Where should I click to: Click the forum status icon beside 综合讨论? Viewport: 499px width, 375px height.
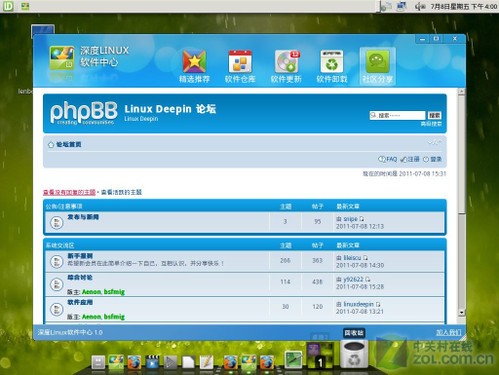(56, 284)
